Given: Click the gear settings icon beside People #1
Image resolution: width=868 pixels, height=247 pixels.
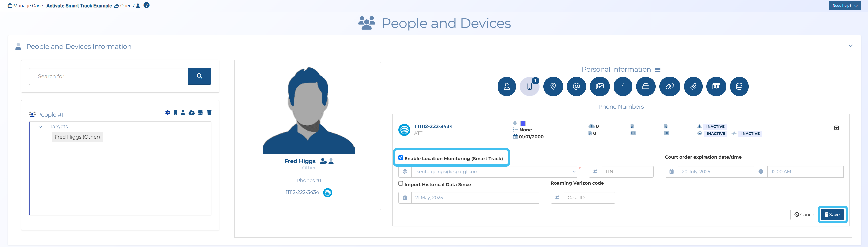Looking at the screenshot, I should pos(167,113).
